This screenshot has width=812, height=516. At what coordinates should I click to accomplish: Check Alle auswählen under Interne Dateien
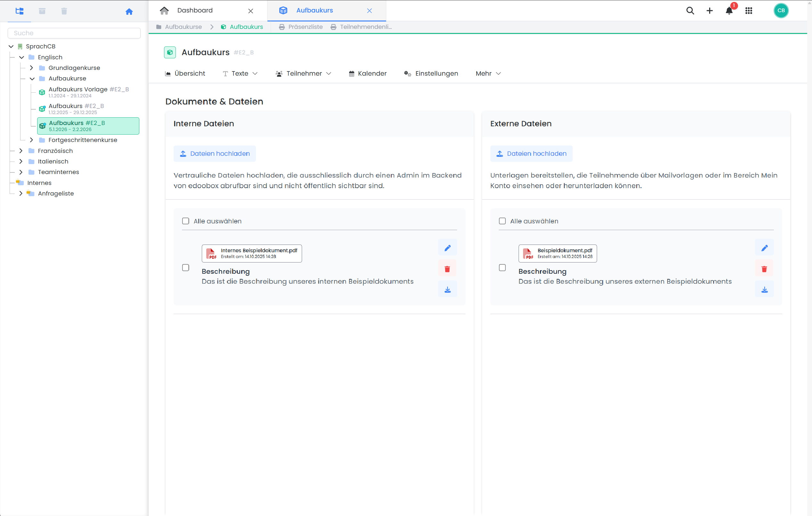(x=185, y=221)
